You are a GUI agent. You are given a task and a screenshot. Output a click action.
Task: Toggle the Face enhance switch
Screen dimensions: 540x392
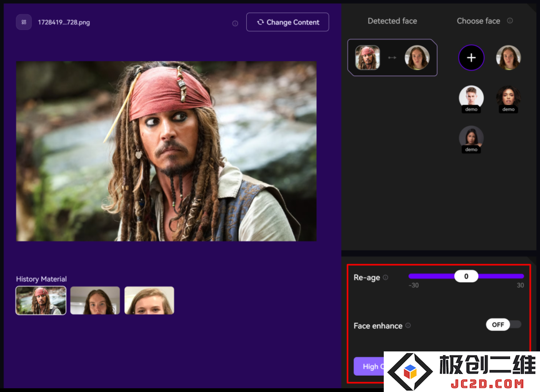pyautogui.click(x=504, y=325)
